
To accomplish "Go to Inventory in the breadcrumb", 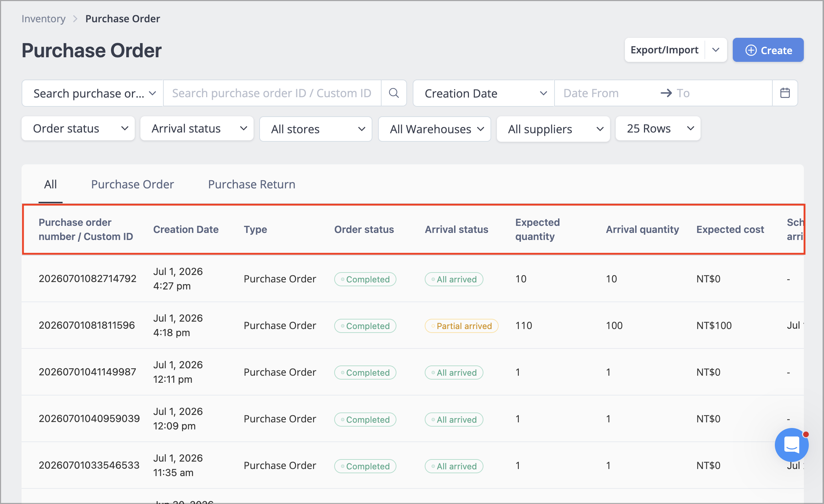I will [x=43, y=18].
